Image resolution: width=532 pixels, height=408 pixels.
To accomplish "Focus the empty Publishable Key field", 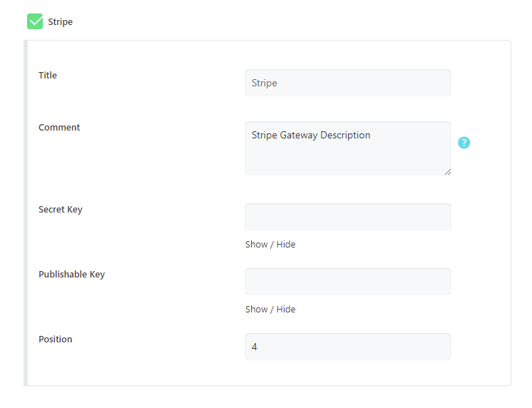I will coord(348,281).
